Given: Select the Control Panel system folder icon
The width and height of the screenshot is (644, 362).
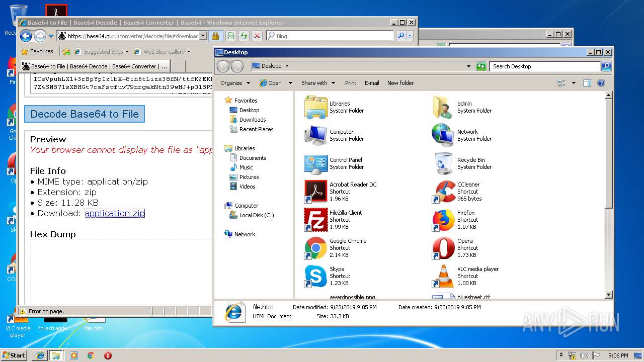Looking at the screenshot, I should pos(316,163).
